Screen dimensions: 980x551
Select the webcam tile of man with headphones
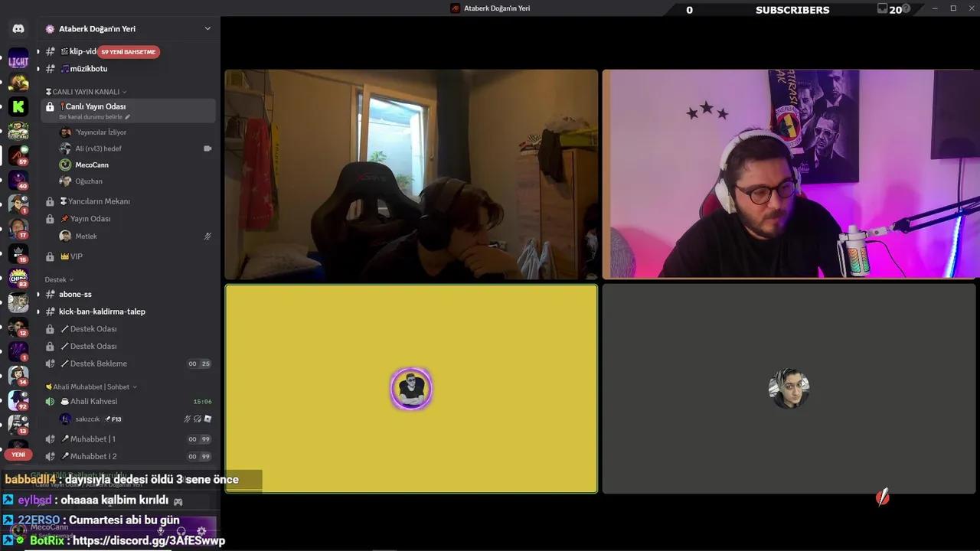pyautogui.click(x=789, y=174)
